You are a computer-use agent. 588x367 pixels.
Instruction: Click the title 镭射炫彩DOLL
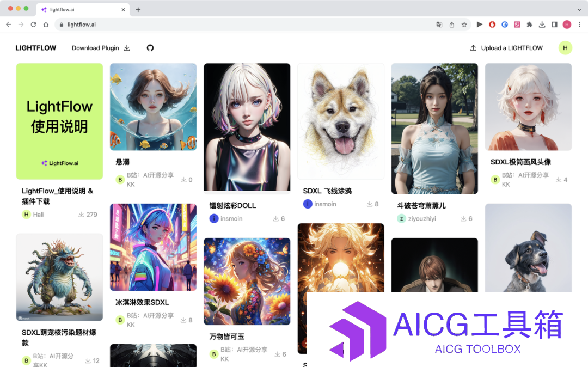(232, 205)
